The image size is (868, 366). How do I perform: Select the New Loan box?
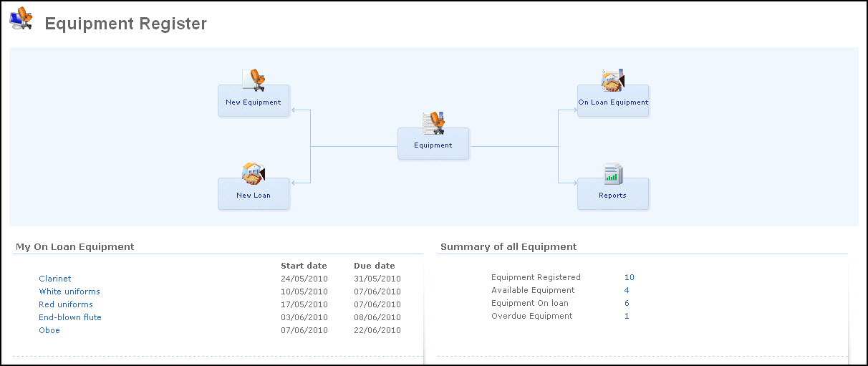pos(254,195)
